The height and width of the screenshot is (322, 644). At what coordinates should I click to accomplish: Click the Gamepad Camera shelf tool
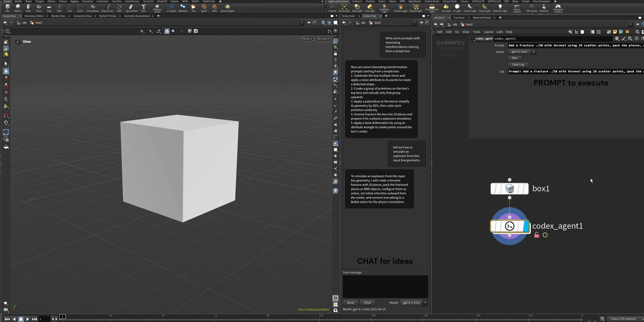[x=558, y=8]
